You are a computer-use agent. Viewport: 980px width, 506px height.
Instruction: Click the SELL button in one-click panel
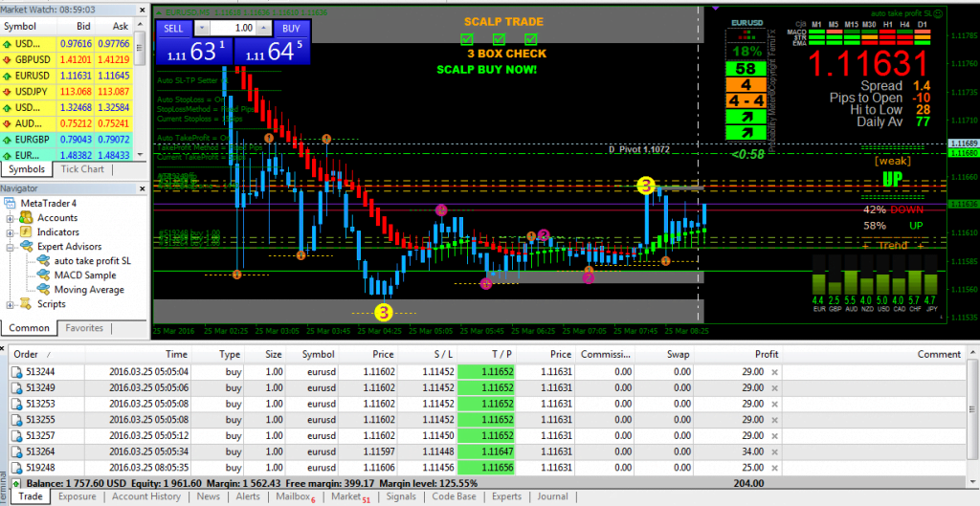coord(174,28)
